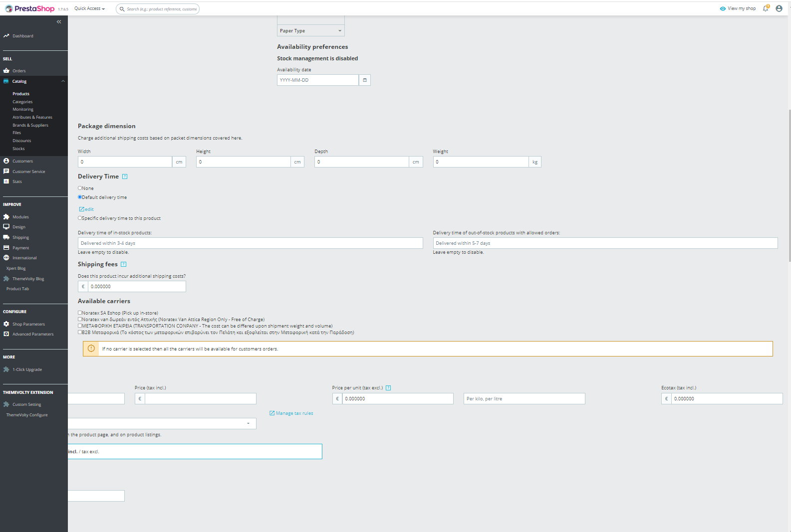Viewport: 791px width, 532px height.
Task: Click the Orders basket icon
Action: 6,71
